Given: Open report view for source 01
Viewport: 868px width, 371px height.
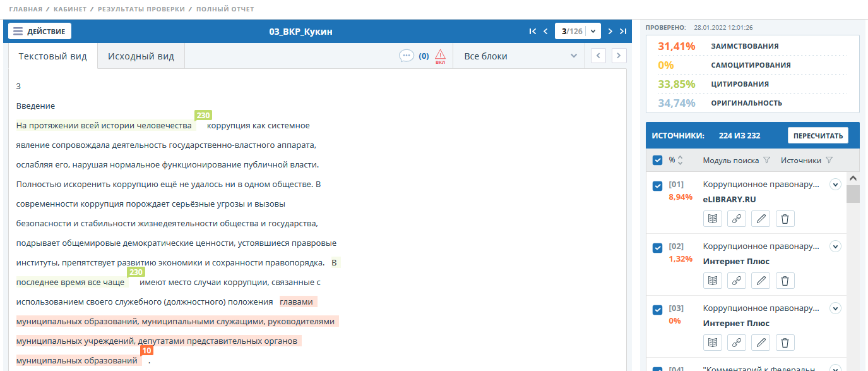Looking at the screenshot, I should click(x=713, y=219).
